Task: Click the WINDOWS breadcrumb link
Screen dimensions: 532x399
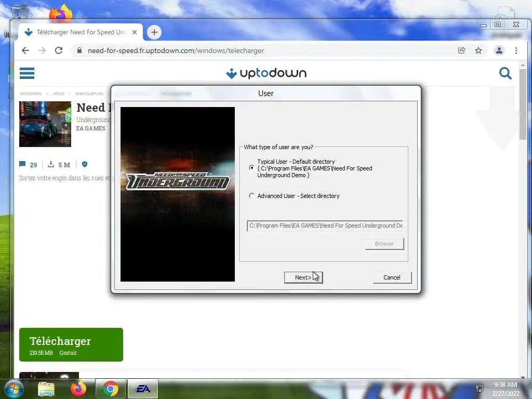Action: tap(31, 94)
